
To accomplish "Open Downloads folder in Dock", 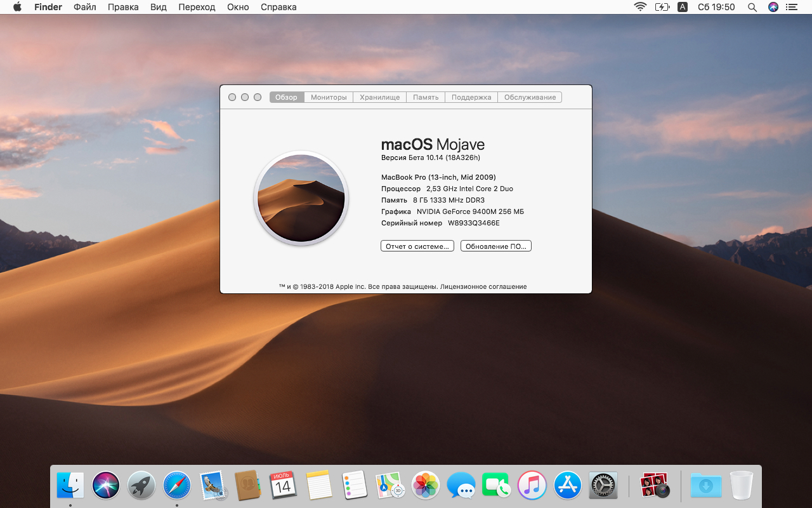I will point(706,486).
